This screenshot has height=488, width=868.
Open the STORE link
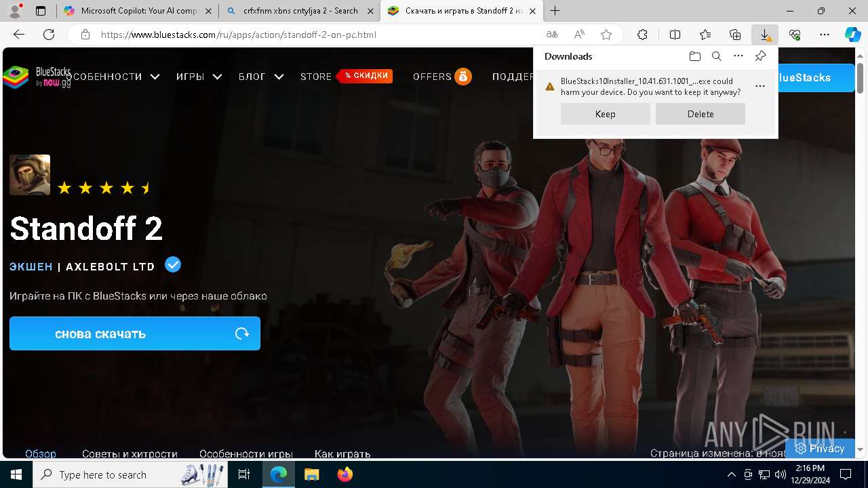pos(316,77)
